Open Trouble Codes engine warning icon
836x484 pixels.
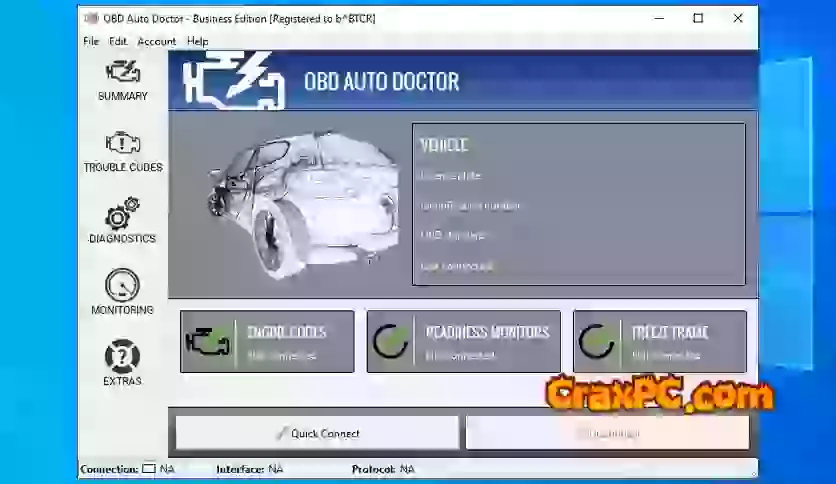(x=123, y=143)
